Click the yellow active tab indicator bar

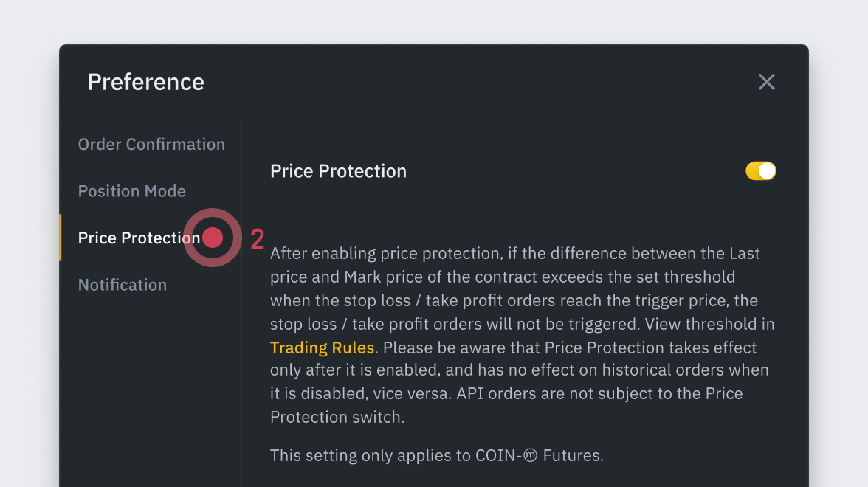[61, 238]
